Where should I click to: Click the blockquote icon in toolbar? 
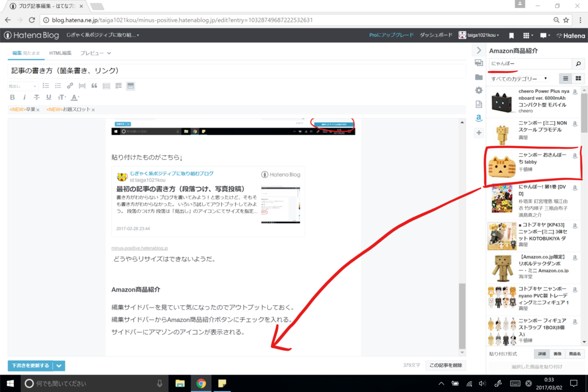[94, 86]
